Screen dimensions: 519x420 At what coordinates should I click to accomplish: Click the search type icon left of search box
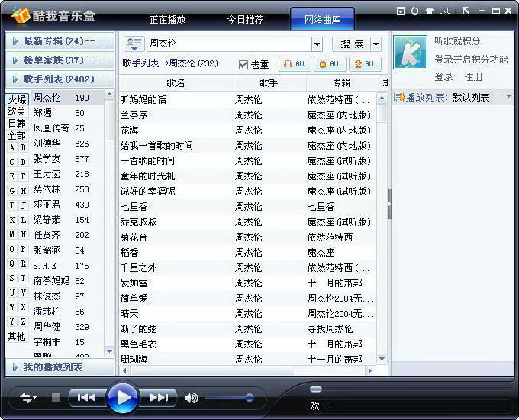pos(134,44)
